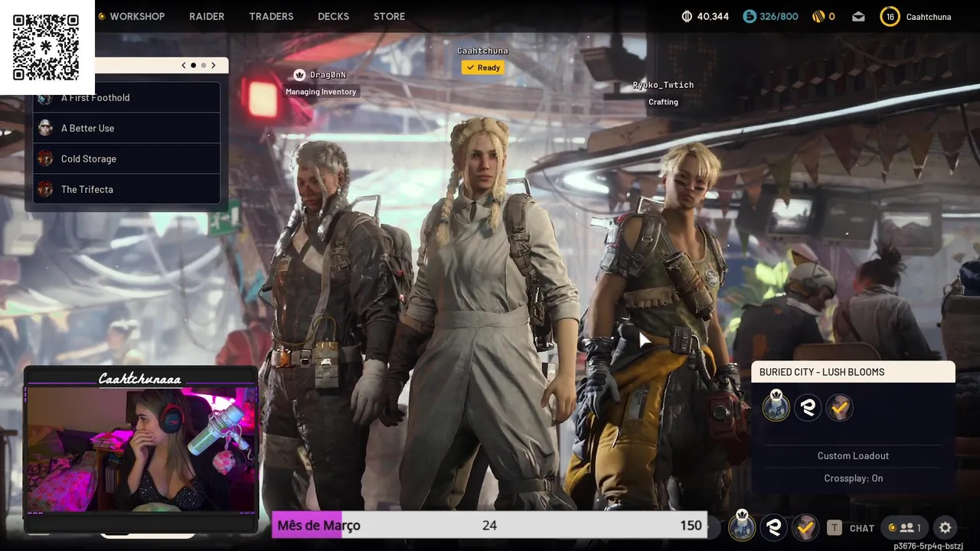Click the session code p3676-5rp4q-bstzj
The height and width of the screenshot is (551, 980).
[928, 546]
